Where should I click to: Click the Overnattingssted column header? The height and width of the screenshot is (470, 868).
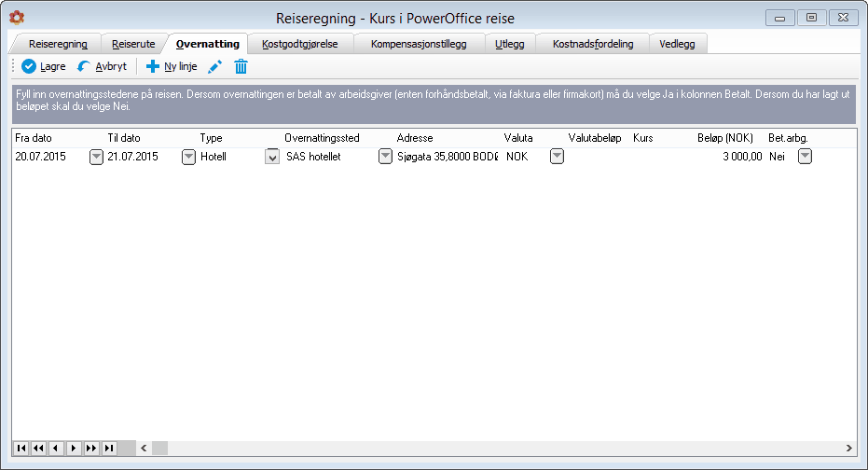[x=322, y=138]
